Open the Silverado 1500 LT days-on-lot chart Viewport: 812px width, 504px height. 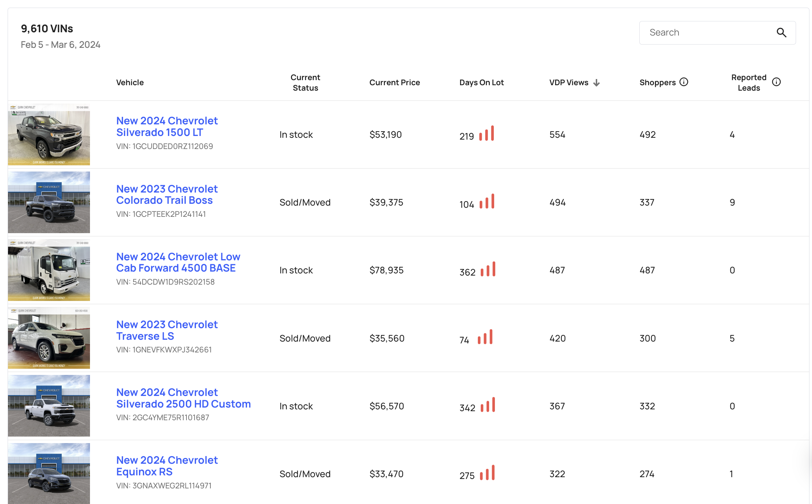487,134
